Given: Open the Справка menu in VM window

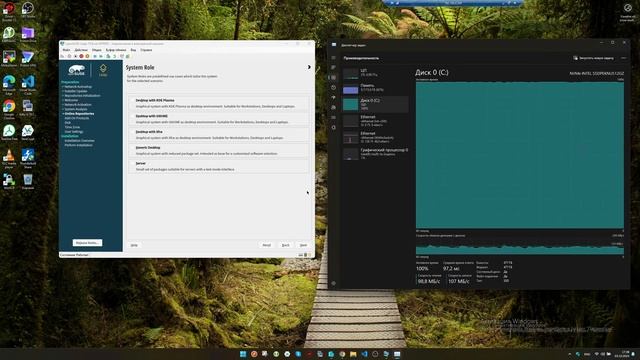Looking at the screenshot, I should [x=146, y=50].
